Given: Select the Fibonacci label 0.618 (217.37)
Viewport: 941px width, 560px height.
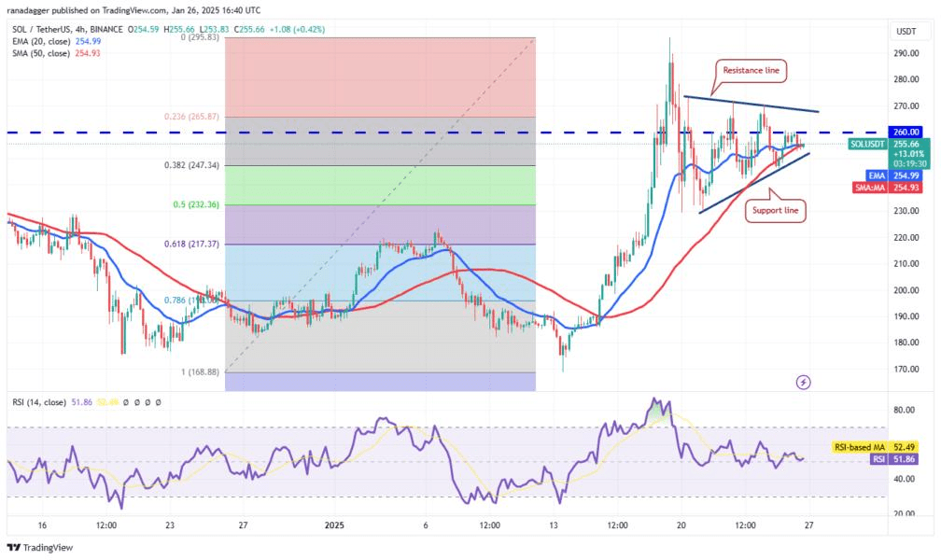Looking at the screenshot, I should tap(192, 245).
